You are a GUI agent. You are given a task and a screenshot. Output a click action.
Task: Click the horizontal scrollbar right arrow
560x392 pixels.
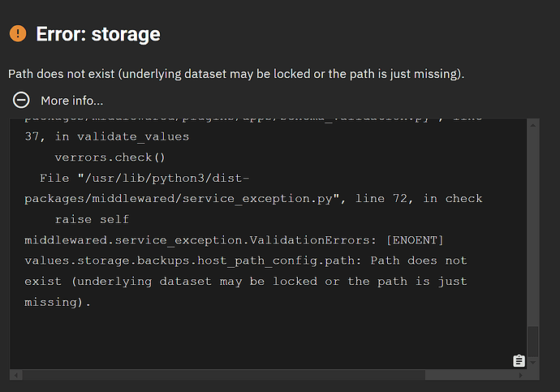[521, 375]
